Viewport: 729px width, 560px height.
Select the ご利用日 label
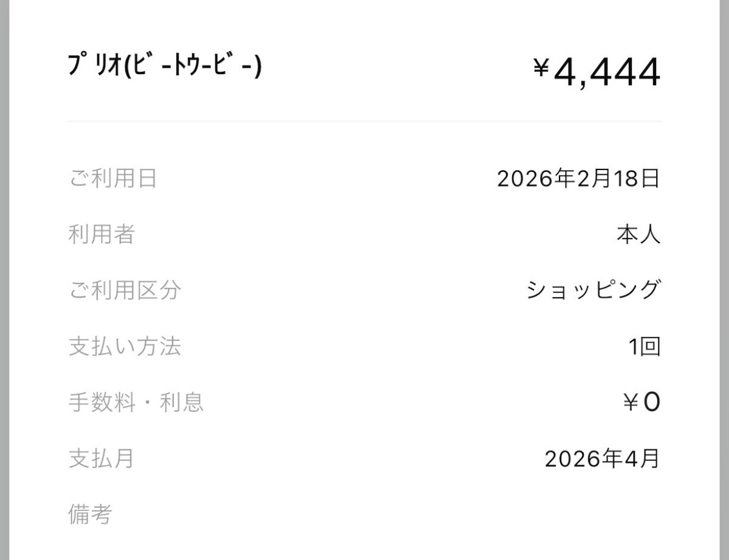click(112, 179)
